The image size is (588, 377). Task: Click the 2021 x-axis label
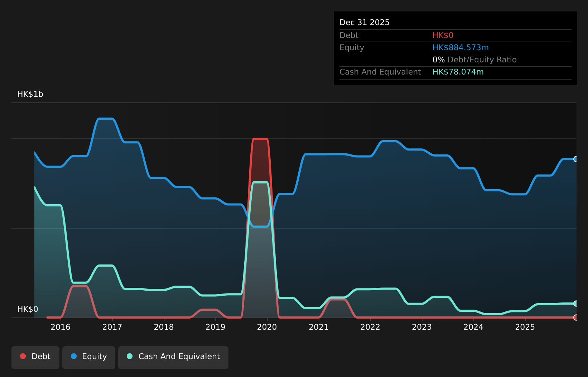tap(319, 327)
